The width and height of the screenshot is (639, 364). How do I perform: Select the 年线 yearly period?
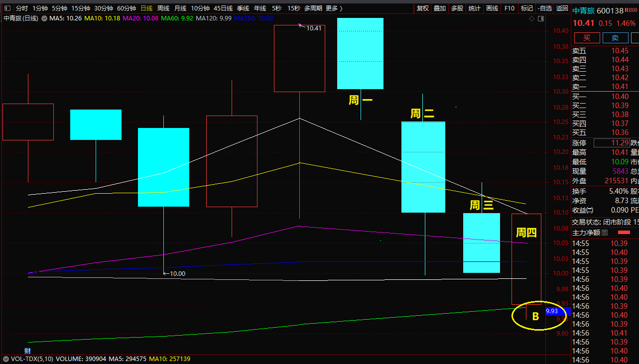(x=260, y=8)
